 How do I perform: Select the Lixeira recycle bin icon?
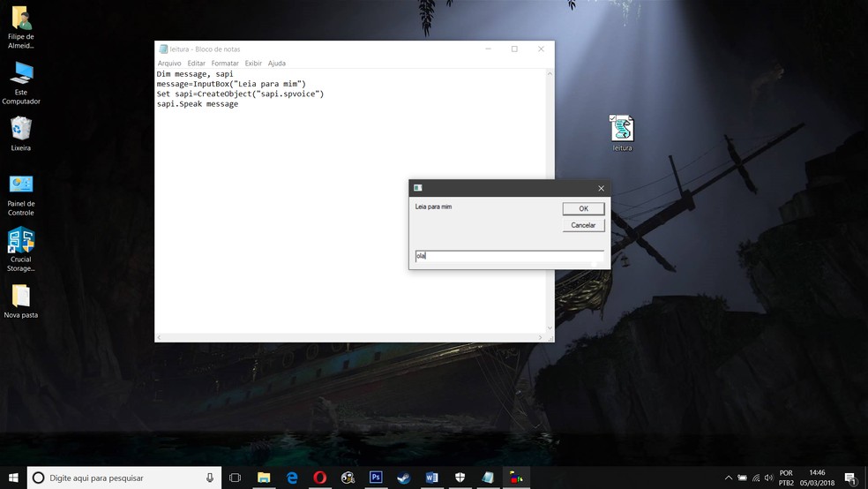tap(21, 130)
